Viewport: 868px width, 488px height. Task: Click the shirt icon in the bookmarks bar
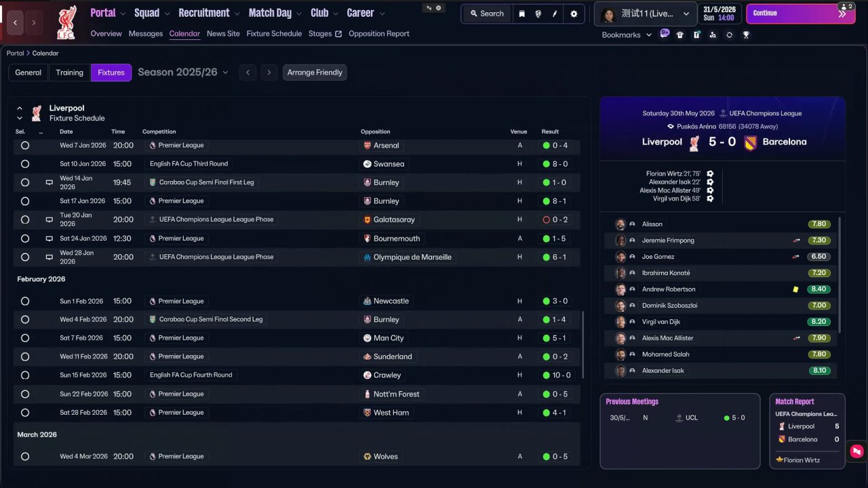[680, 35]
